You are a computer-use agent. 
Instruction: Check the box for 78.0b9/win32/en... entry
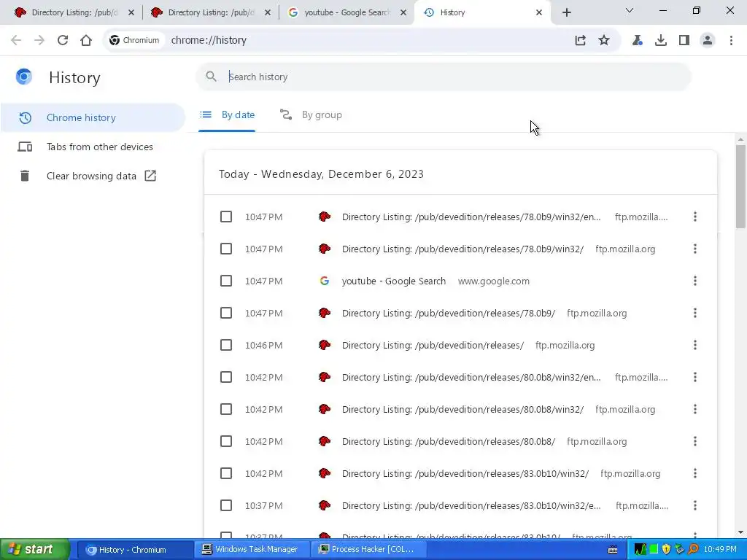tap(226, 217)
